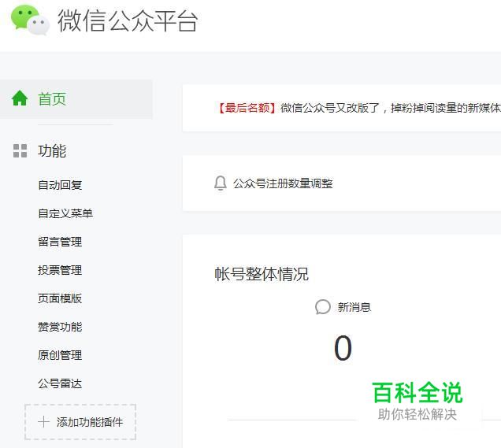
Task: Go to 原创管理
Action: pyautogui.click(x=60, y=355)
